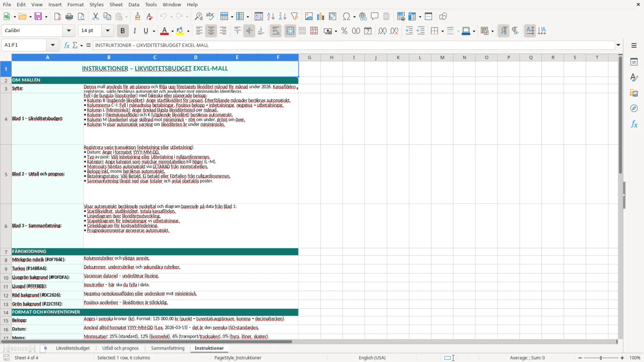Open the Borders dropdown arrow
Viewport: 644px width, 362px height.
tap(442, 31)
